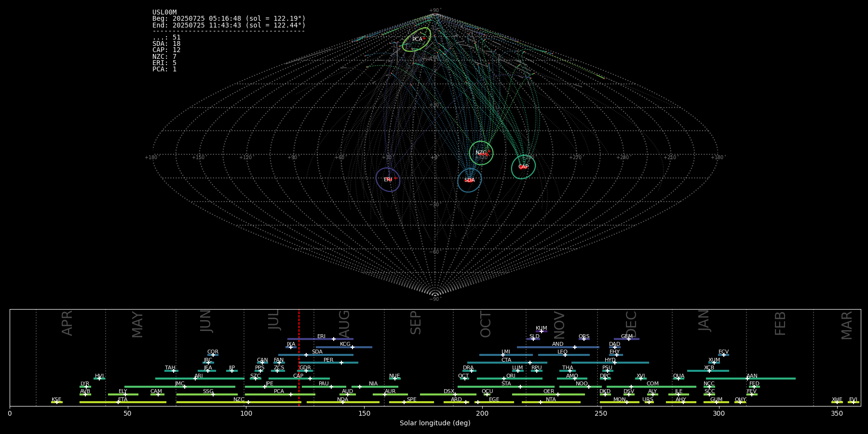Click the +270 longitude label on sky map
The image size is (868, 434).
pos(575,158)
